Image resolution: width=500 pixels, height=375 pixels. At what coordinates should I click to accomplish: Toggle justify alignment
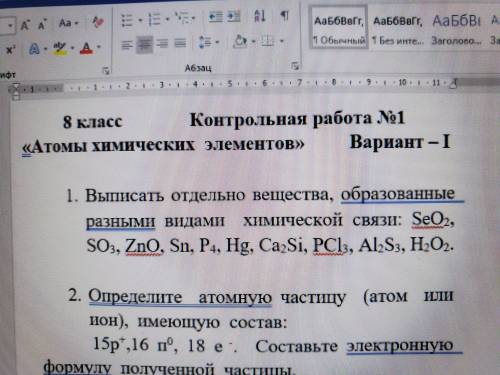point(180,43)
